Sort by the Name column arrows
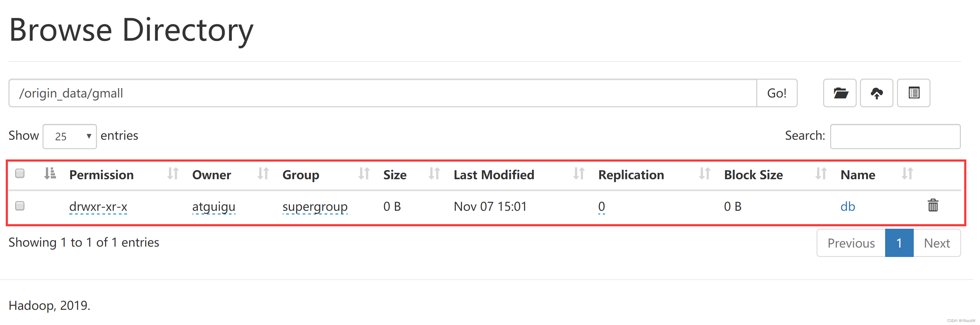Screen dimensions: 980x325 [907, 174]
